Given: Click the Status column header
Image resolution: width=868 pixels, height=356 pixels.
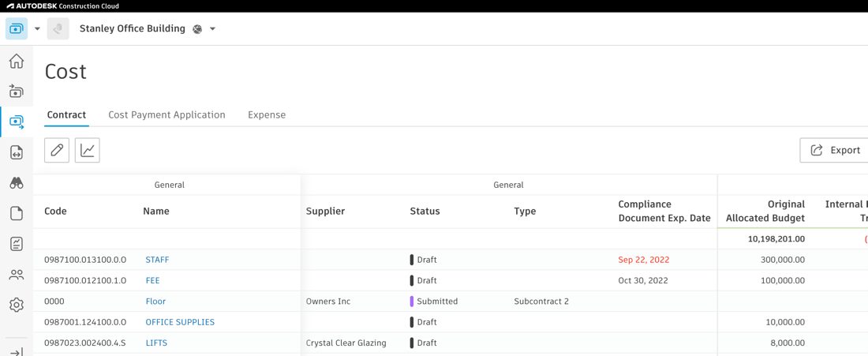Looking at the screenshot, I should click(x=425, y=211).
